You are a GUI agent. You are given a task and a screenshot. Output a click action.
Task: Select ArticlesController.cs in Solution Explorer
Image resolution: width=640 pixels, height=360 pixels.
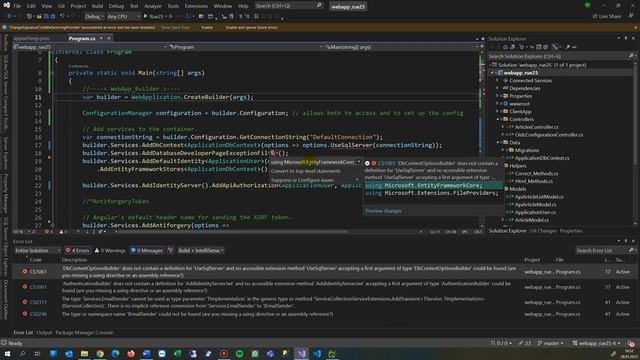coord(536,127)
